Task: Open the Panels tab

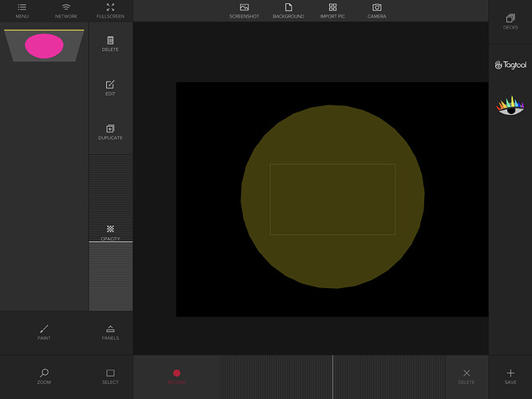Action: tap(110, 332)
